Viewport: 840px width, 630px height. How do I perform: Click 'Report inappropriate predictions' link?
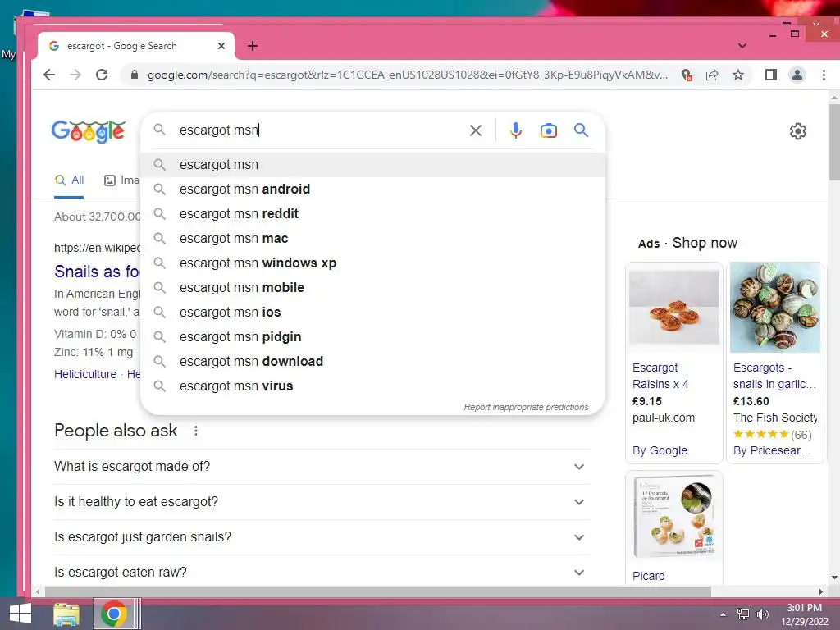(x=526, y=407)
